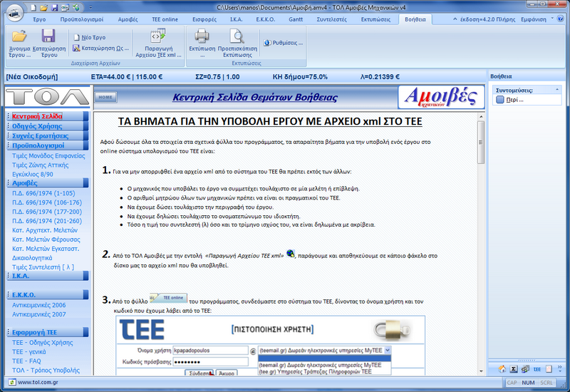Open the TEE service domain dropdown
This screenshot has height=392, width=570.
click(387, 351)
